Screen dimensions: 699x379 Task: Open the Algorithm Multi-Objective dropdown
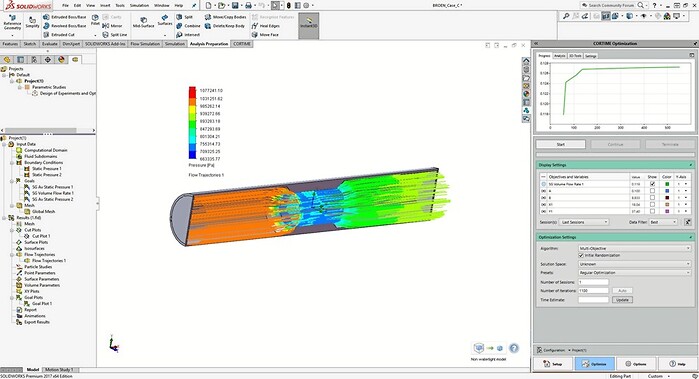click(x=635, y=248)
